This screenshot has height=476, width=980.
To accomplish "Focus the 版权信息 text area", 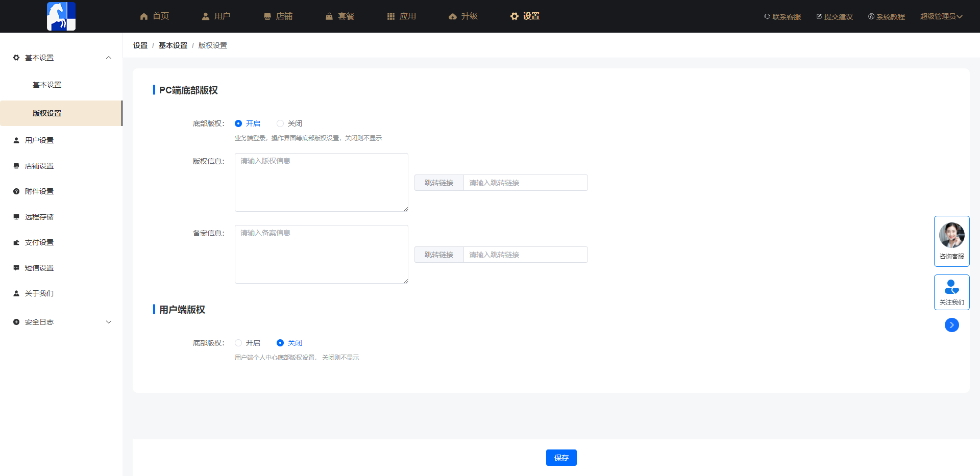I will tap(322, 182).
